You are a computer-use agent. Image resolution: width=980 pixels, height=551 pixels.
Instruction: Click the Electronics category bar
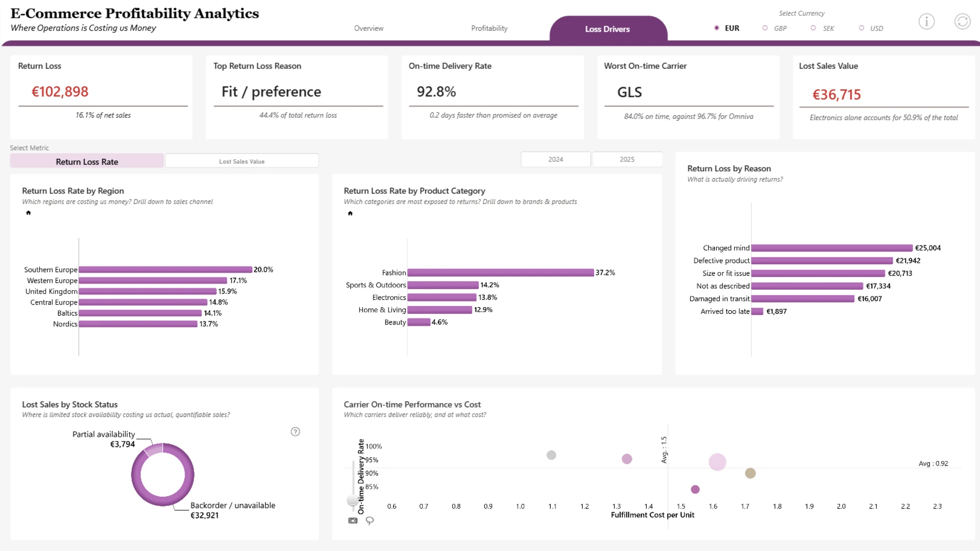click(x=442, y=297)
